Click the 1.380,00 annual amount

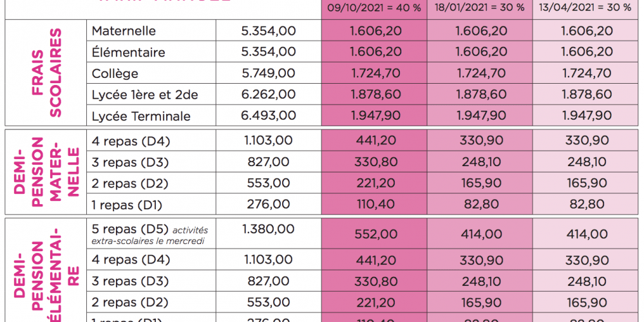[x=268, y=229]
